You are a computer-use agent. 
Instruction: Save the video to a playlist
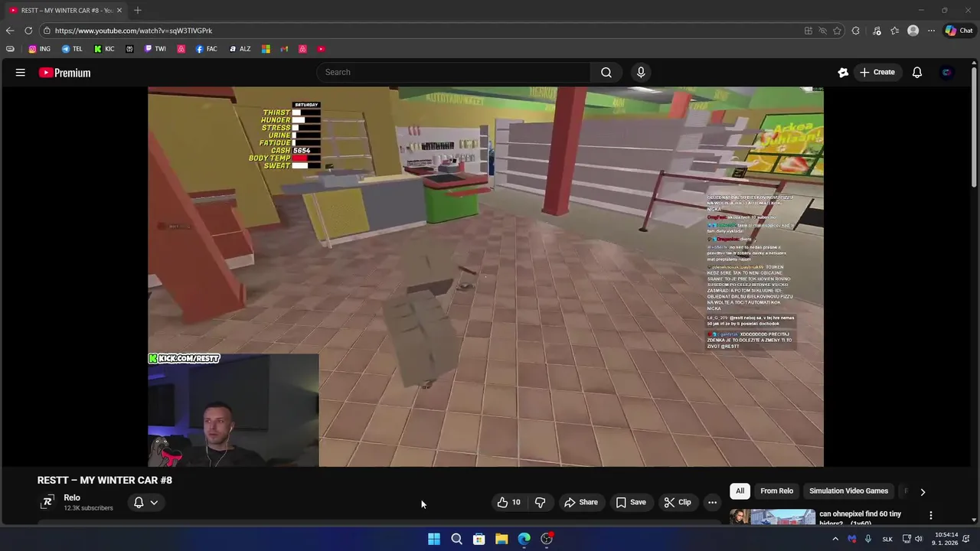[631, 502]
